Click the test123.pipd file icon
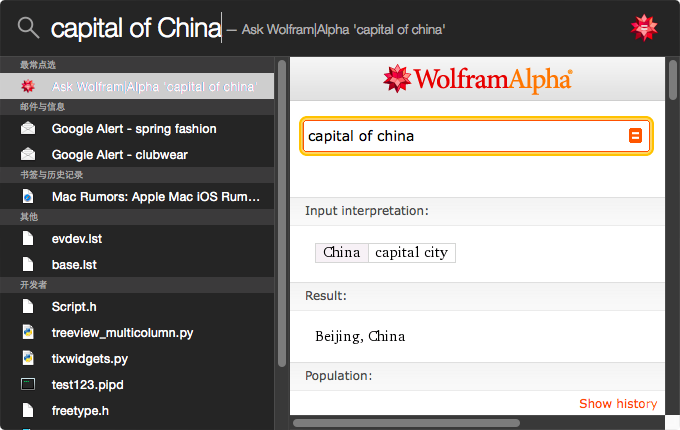This screenshot has width=680, height=430. click(x=28, y=384)
